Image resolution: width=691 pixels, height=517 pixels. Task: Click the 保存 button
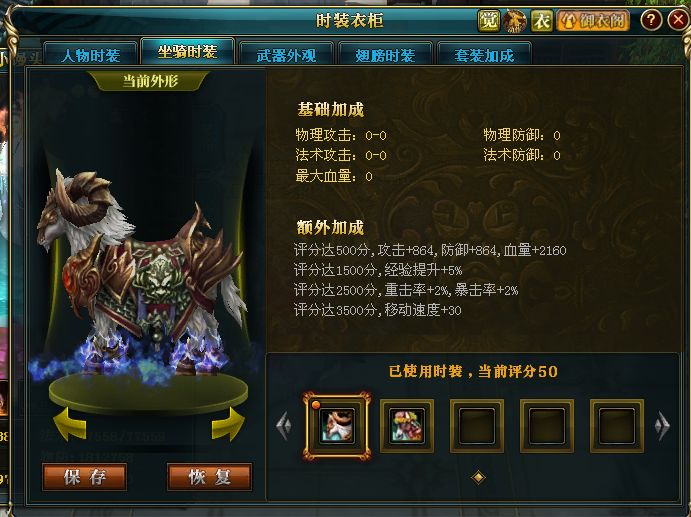(x=85, y=477)
